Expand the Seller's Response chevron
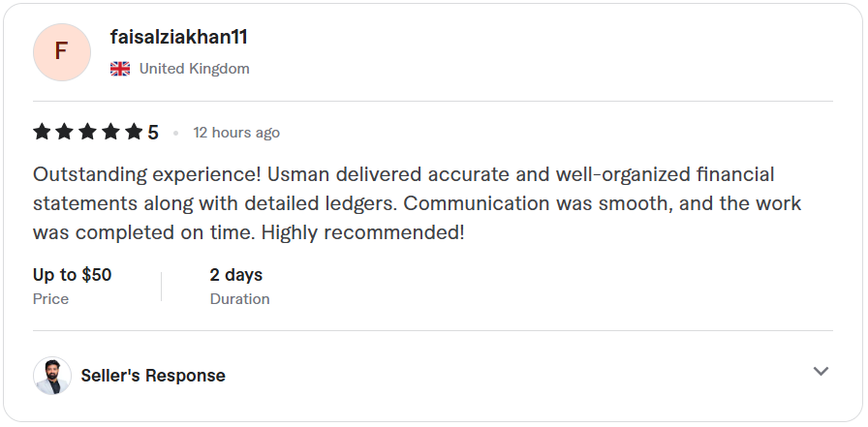The height and width of the screenshot is (427, 868). pyautogui.click(x=821, y=372)
